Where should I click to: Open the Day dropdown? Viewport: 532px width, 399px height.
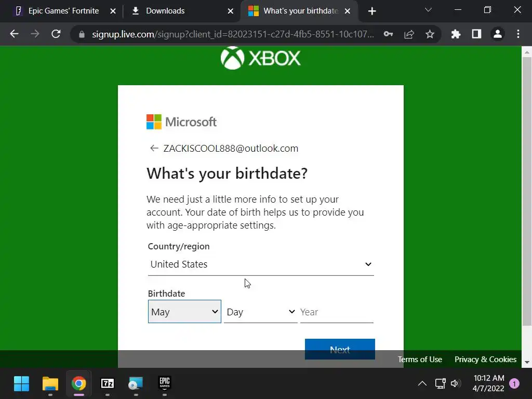pyautogui.click(x=261, y=312)
